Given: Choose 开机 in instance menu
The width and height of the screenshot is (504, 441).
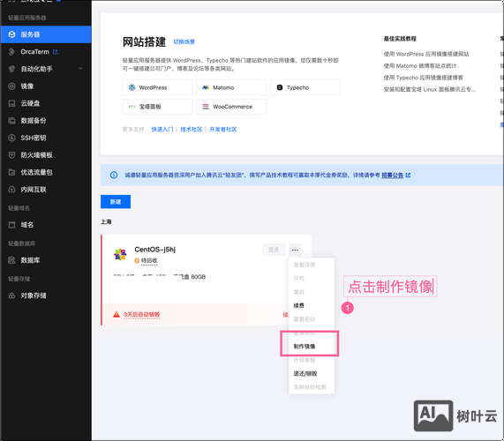Looking at the screenshot, I should pyautogui.click(x=298, y=278).
